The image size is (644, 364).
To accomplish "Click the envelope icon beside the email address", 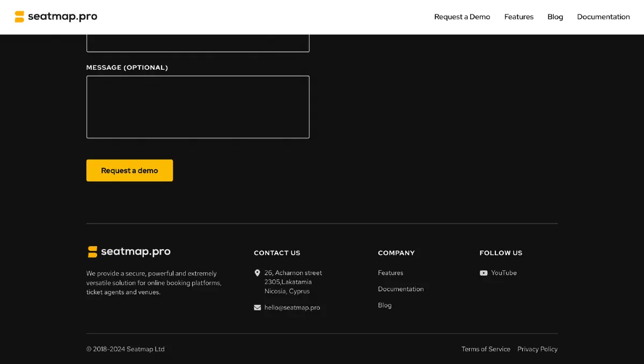I will click(257, 307).
